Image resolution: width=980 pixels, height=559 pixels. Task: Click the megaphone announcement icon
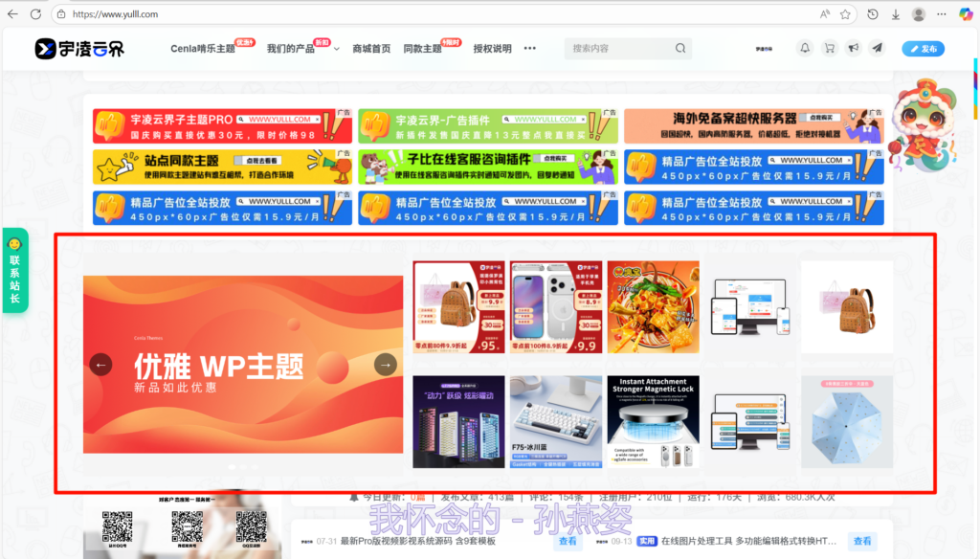point(853,48)
